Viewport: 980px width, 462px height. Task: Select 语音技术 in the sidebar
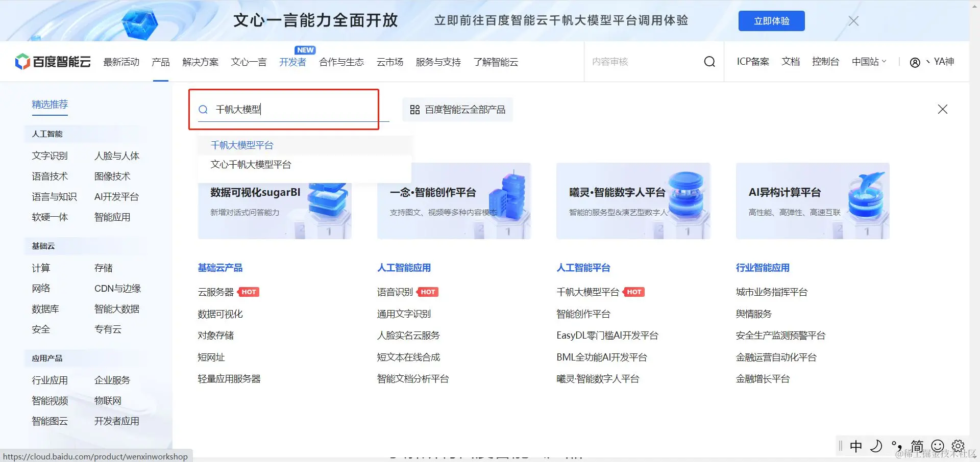pyautogui.click(x=50, y=176)
